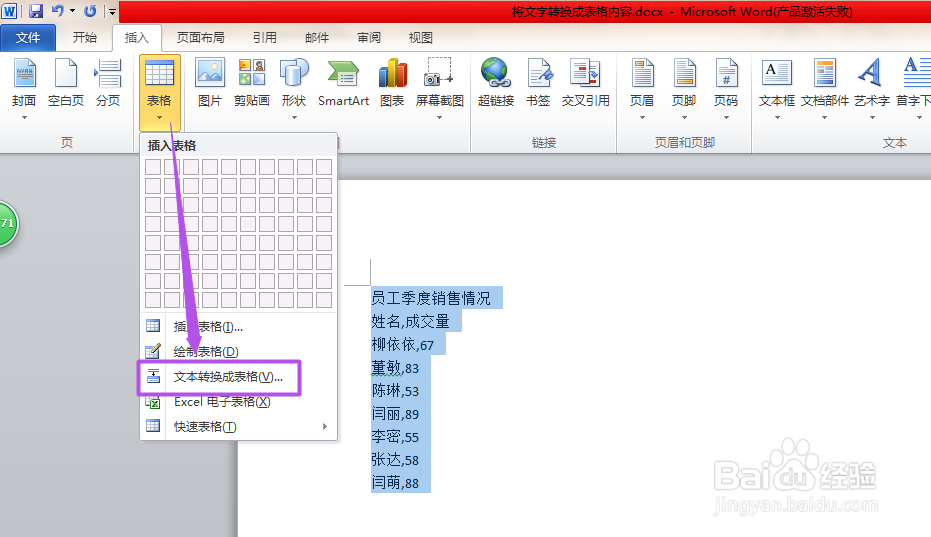The width and height of the screenshot is (931, 537).
Task: Expand the Shapes dropdown arrow
Action: click(x=294, y=118)
